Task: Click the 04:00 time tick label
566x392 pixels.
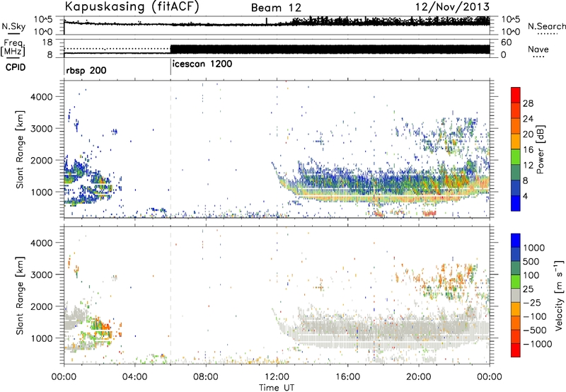Action: click(x=135, y=377)
